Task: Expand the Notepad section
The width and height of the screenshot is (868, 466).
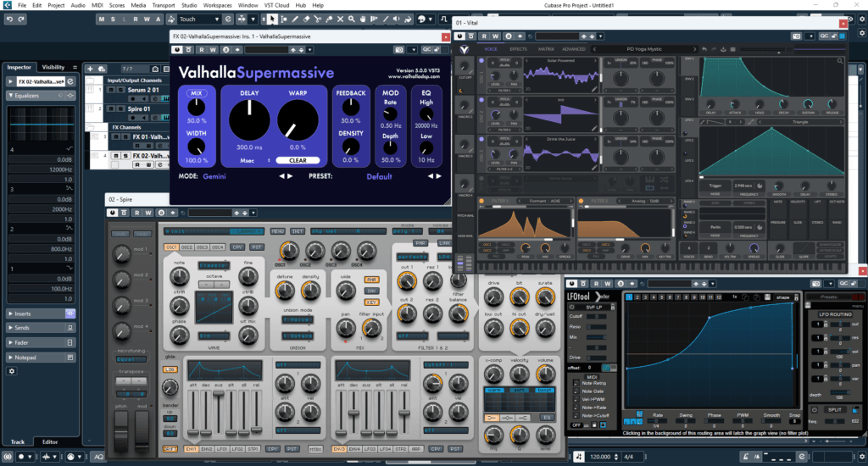Action: tap(10, 358)
